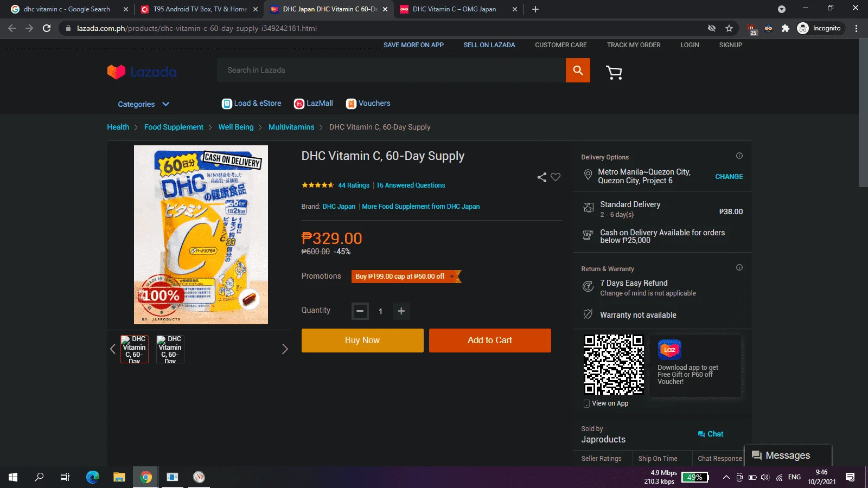Viewport: 868px width, 488px height.
Task: Reload the page
Action: pos(47,28)
